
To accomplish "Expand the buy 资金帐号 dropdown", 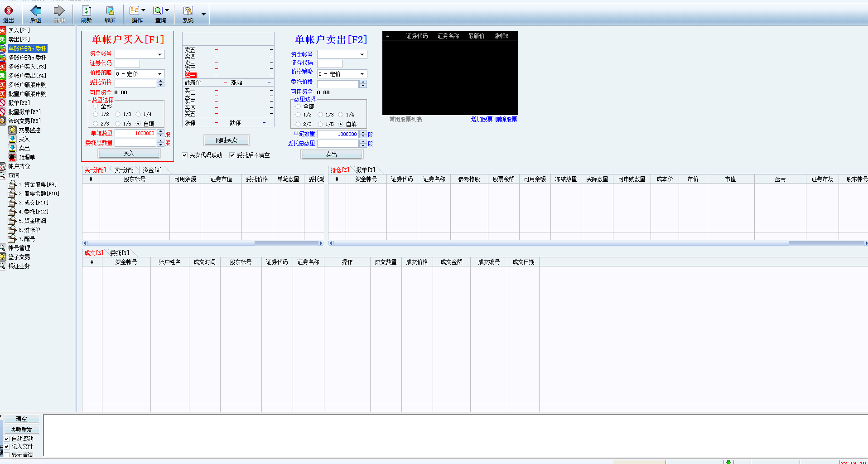I will 159,55.
